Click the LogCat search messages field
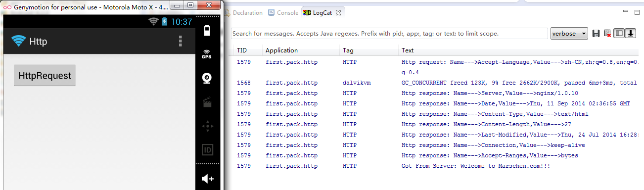The height and width of the screenshot is (190, 644). (389, 34)
